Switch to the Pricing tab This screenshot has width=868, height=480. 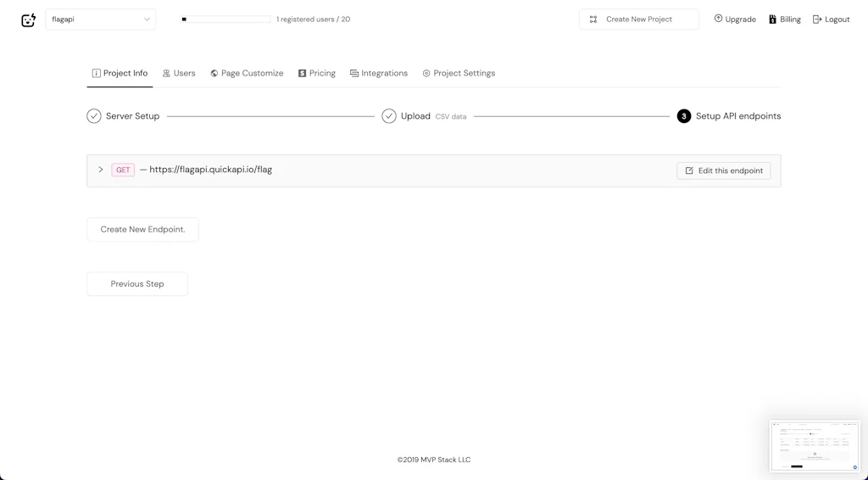[x=317, y=73]
